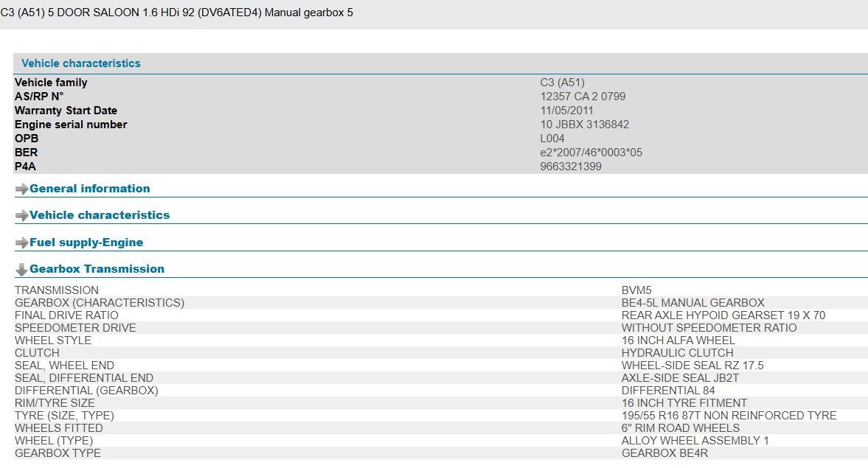Viewport: 868px width, 468px height.
Task: Select 195/55 R16 87T NON REINFORCED TYRE
Action: coord(729,416)
